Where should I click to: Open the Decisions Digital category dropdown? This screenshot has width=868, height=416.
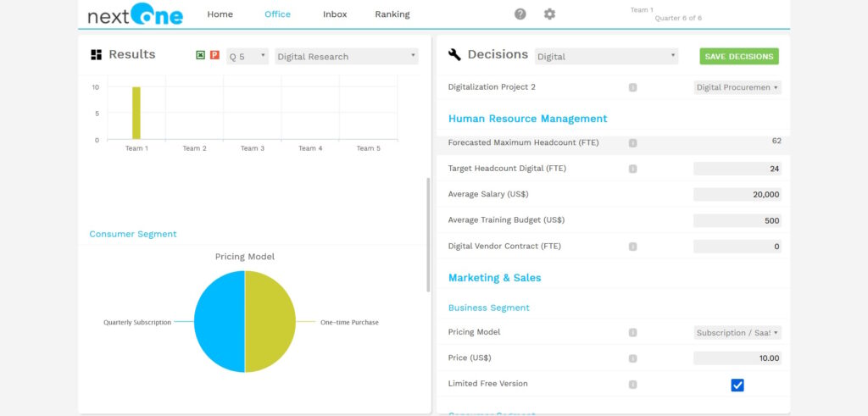click(x=607, y=57)
